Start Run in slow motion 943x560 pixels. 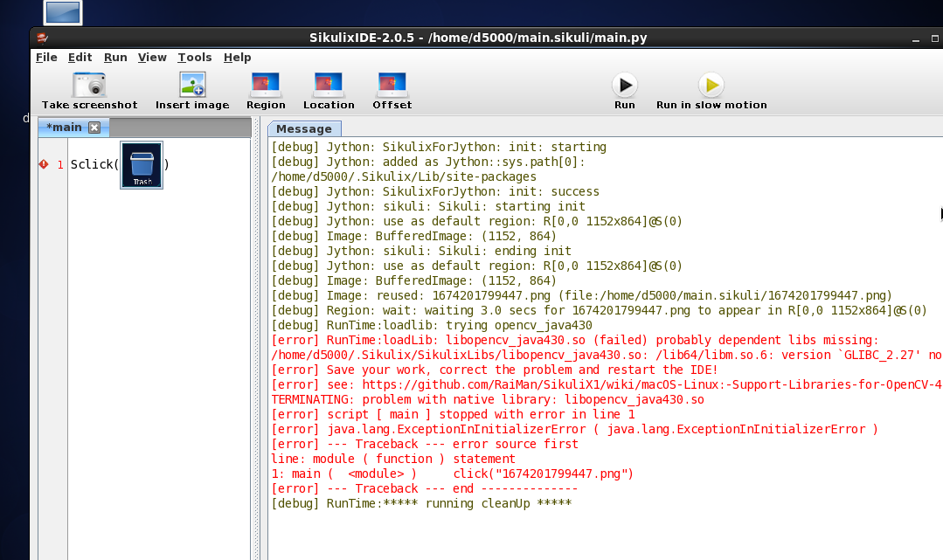click(711, 85)
